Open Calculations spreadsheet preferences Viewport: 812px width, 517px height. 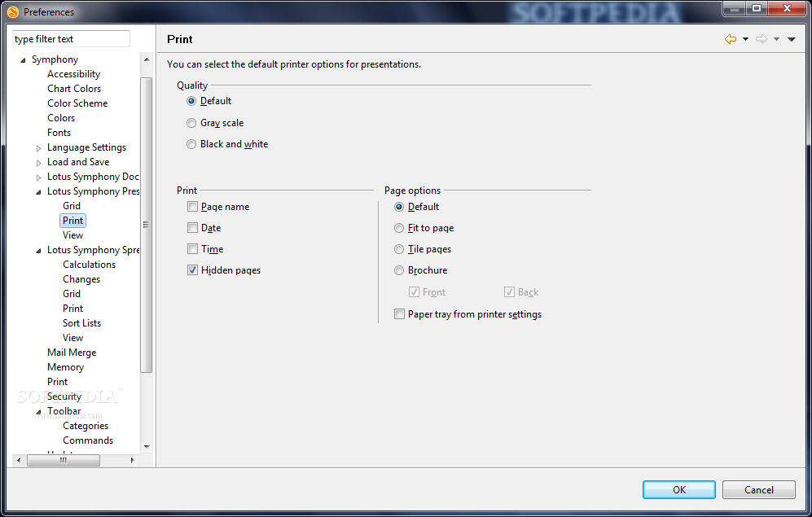pyautogui.click(x=89, y=265)
